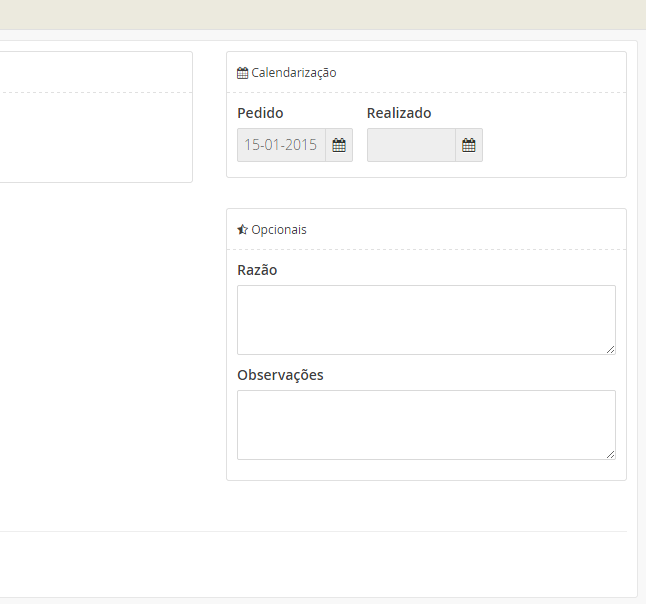Click inside the Razão text area
This screenshot has width=646, height=604.
[425, 319]
